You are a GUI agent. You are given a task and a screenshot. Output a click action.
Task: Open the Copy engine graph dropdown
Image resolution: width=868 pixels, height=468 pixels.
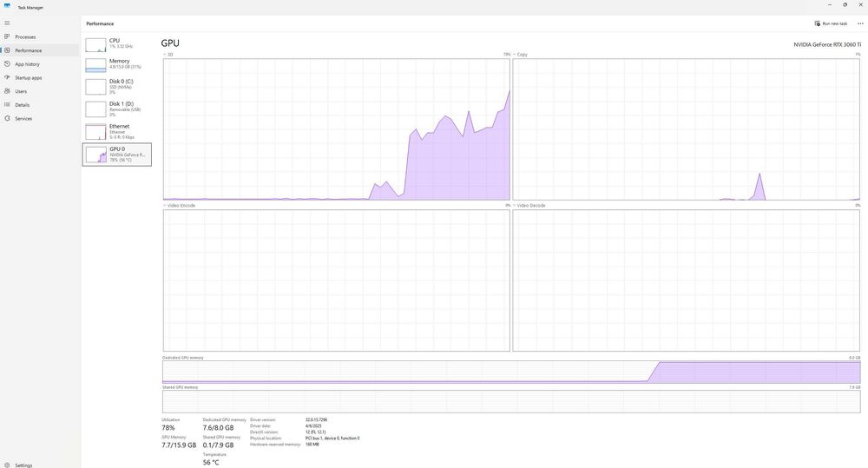tap(520, 55)
